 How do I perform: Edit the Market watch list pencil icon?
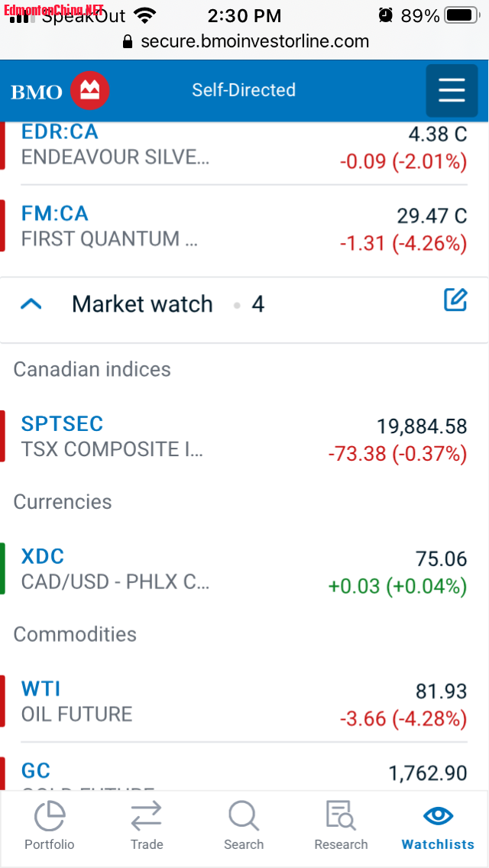[456, 300]
